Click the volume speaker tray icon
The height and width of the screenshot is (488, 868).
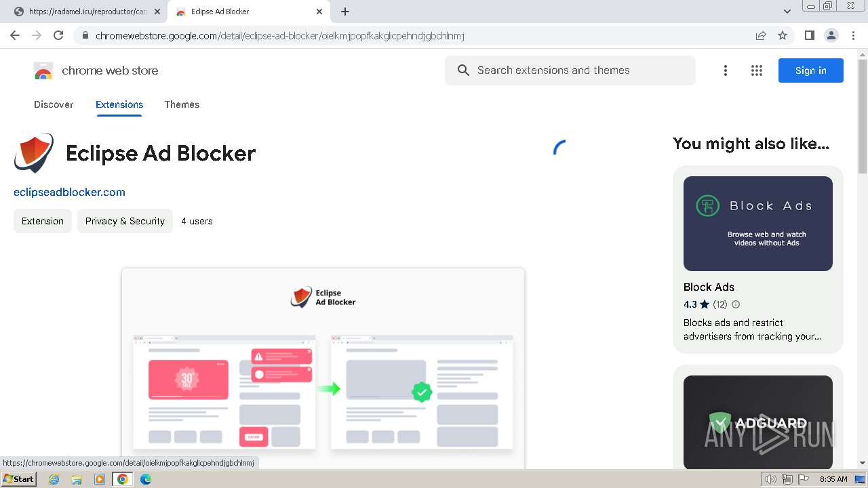[x=770, y=479]
